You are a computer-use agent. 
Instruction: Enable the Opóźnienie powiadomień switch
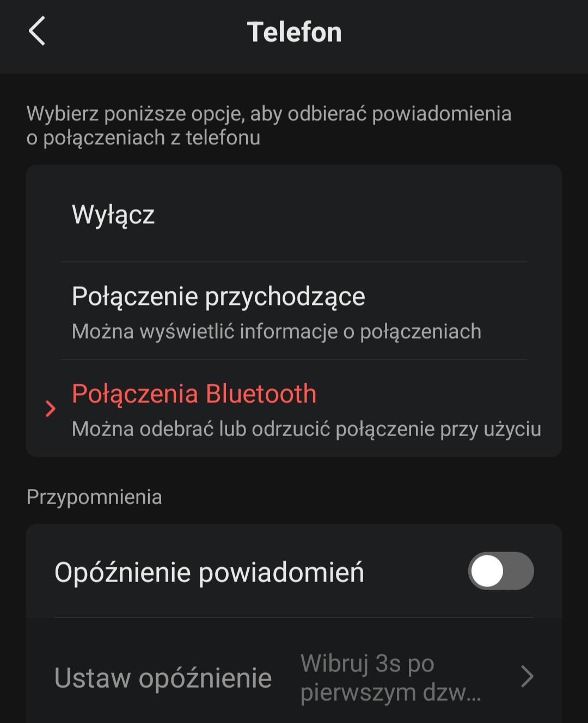coord(501,571)
